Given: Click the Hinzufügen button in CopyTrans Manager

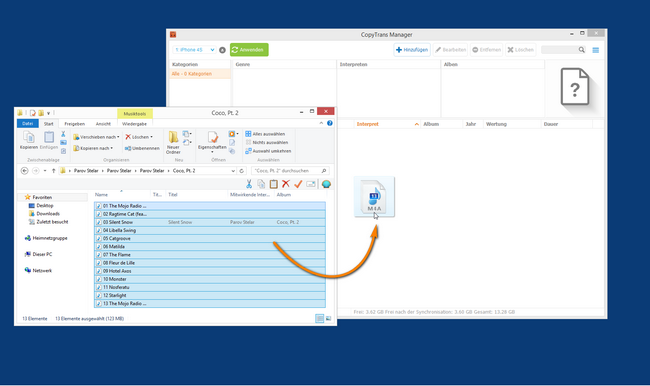Looking at the screenshot, I should coord(412,50).
